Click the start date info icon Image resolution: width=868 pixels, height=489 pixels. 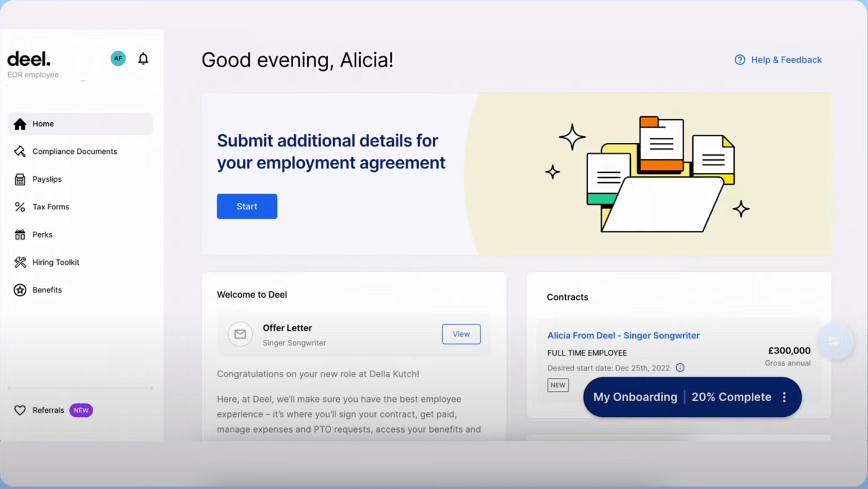680,368
